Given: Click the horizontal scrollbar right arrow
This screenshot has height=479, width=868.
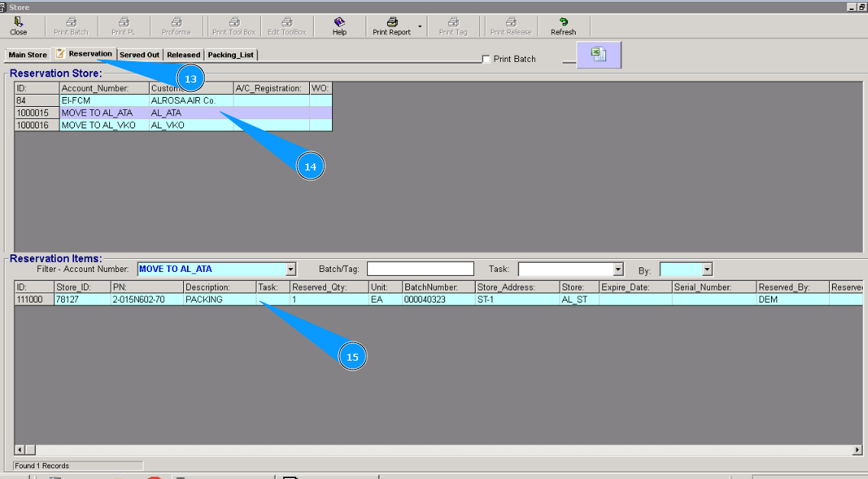Looking at the screenshot, I should pyautogui.click(x=857, y=450).
